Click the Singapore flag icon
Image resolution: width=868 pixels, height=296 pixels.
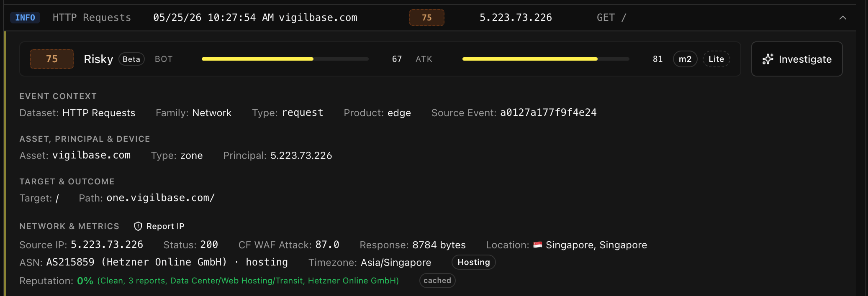538,245
